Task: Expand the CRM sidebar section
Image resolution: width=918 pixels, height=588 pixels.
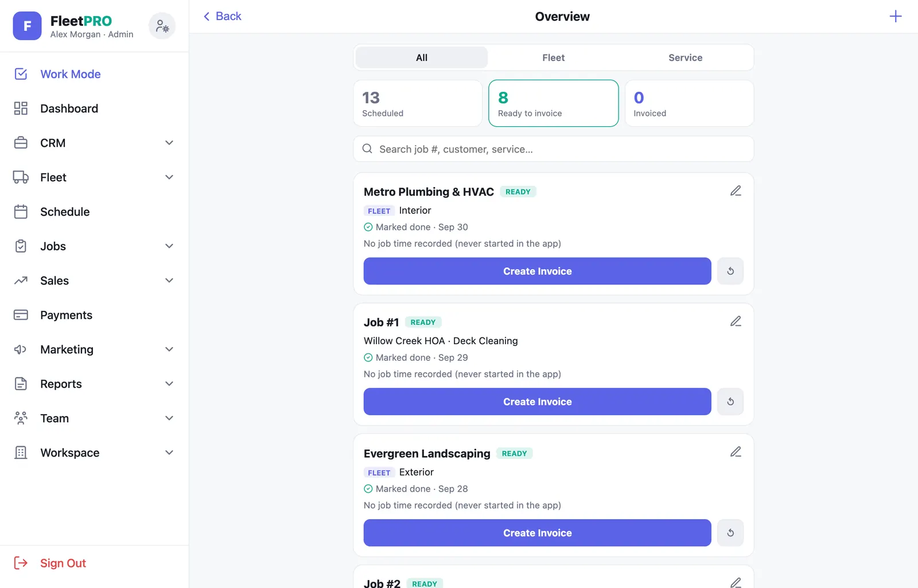Action: (x=169, y=143)
